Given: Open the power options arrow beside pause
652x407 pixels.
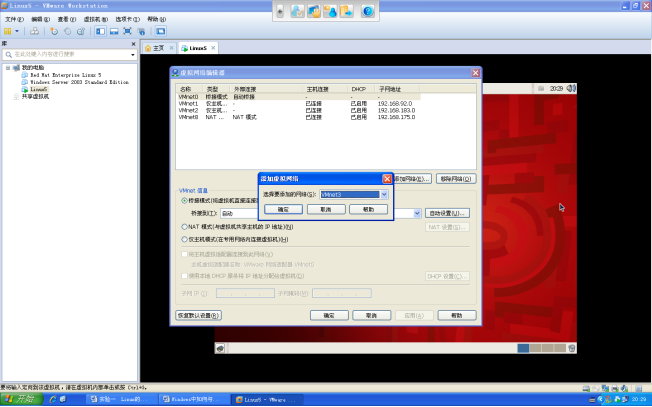Looking at the screenshot, I should click(x=17, y=31).
